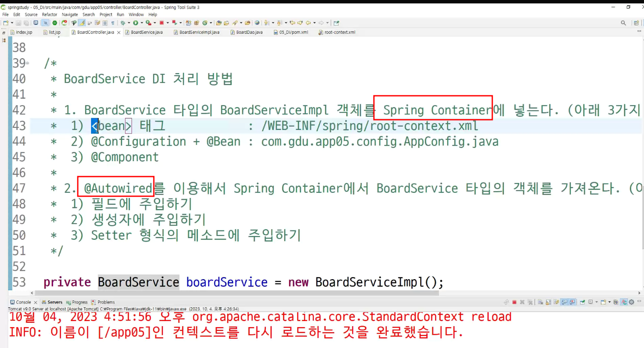Toggle Show Console on Standard Error
The image size is (644, 348).
pyautogui.click(x=572, y=302)
